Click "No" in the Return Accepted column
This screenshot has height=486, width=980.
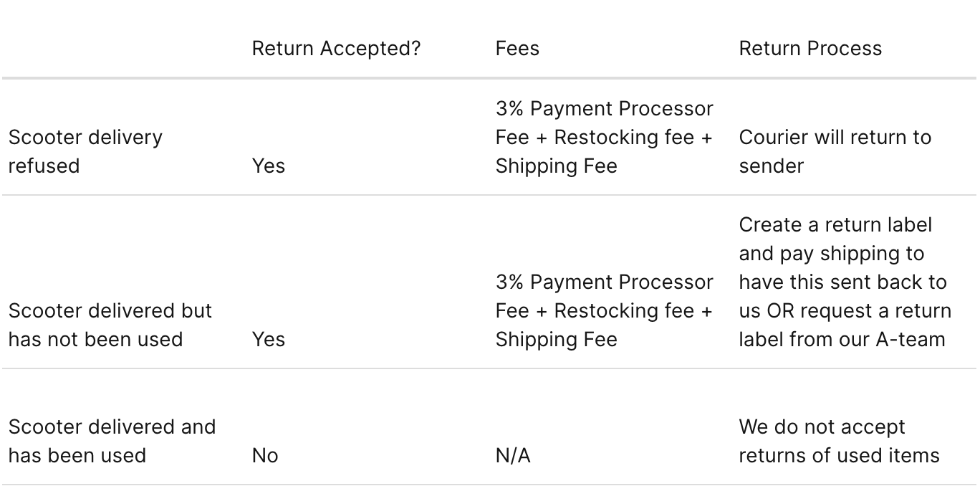click(x=265, y=455)
